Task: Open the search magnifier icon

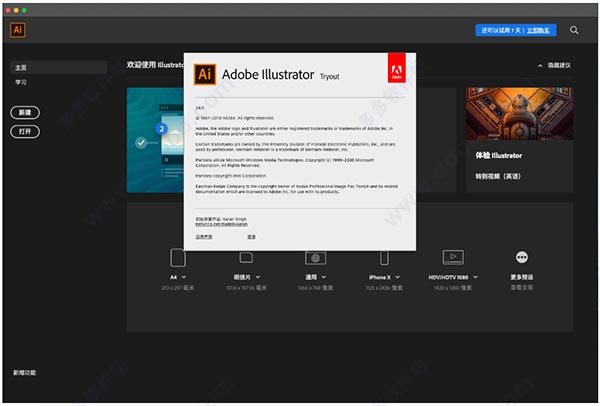Action: click(574, 30)
